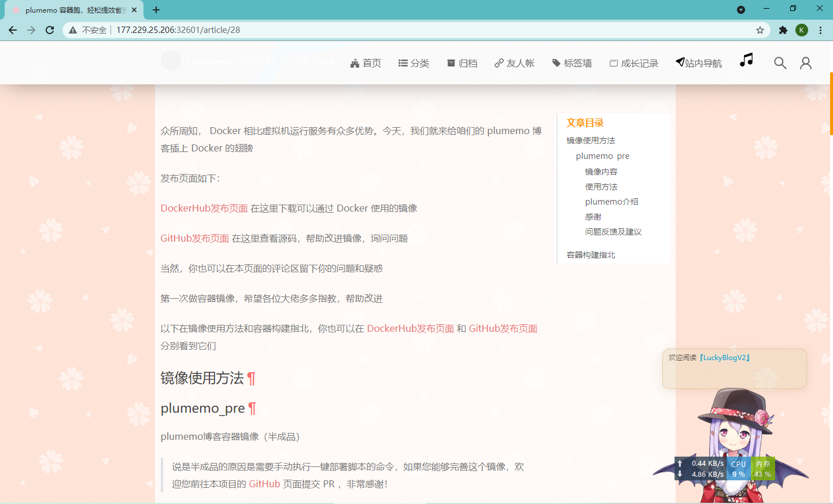
Task: Click the 文章目录 contents title
Action: click(x=585, y=123)
